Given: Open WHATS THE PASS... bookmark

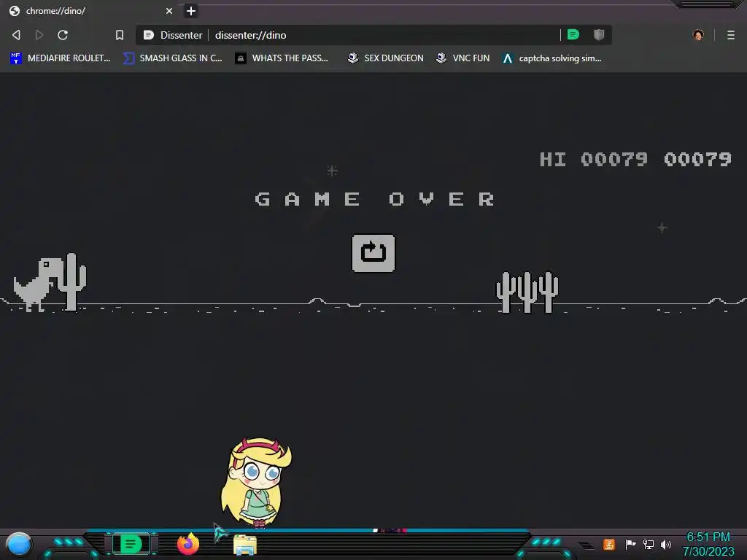Looking at the screenshot, I should (x=282, y=58).
